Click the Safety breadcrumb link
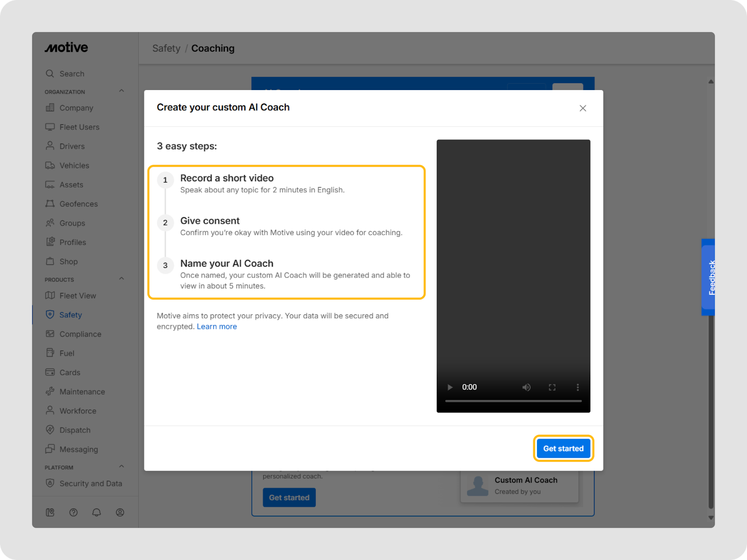 (x=166, y=49)
